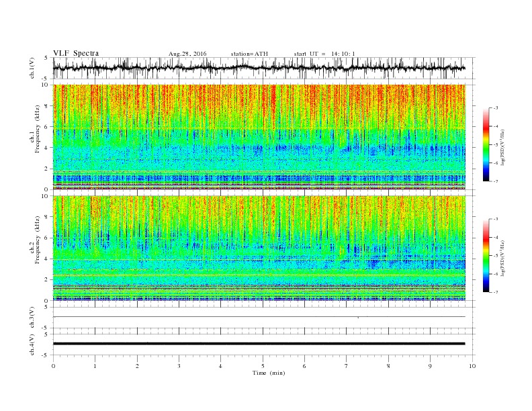Click time axis tick label "2" at bottom
The width and height of the screenshot is (532, 411).
pyautogui.click(x=137, y=366)
